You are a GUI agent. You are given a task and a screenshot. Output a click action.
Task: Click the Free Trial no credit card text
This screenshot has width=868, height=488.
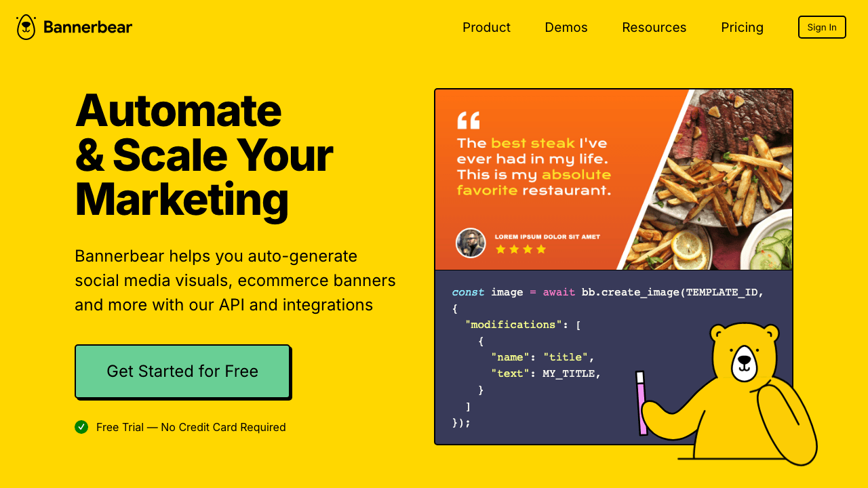click(191, 427)
